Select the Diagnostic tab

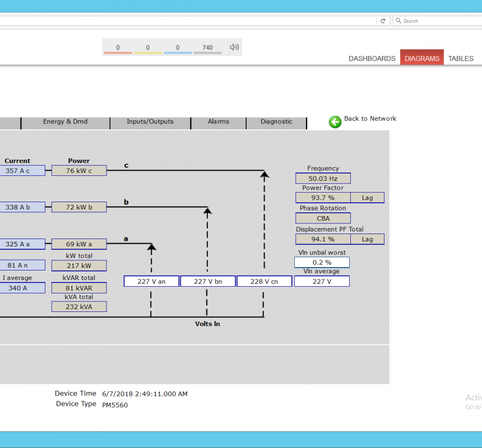276,122
